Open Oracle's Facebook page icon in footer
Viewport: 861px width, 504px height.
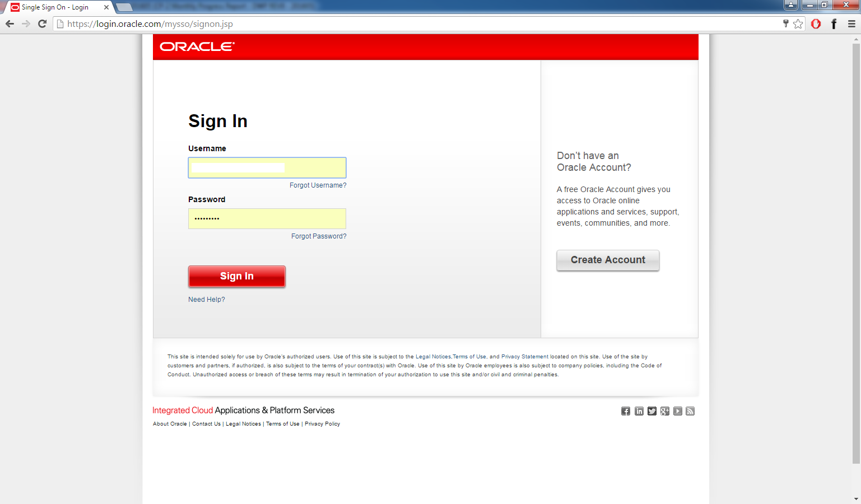pos(626,412)
